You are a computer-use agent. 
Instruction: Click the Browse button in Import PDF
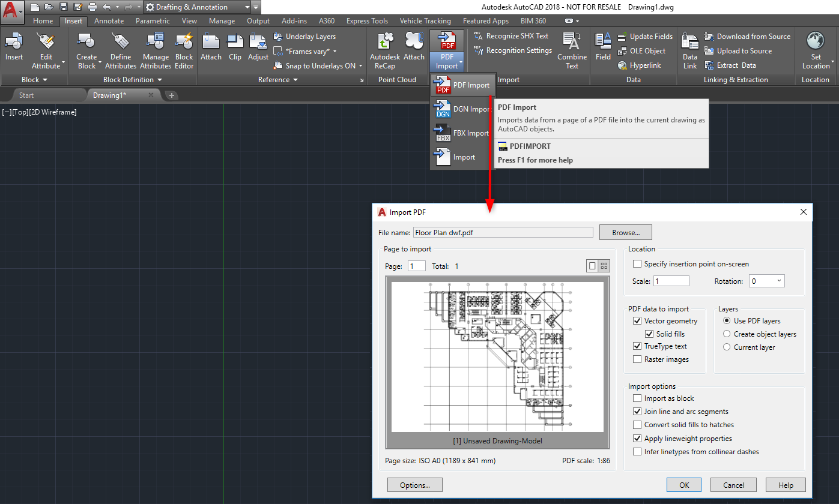(x=625, y=232)
